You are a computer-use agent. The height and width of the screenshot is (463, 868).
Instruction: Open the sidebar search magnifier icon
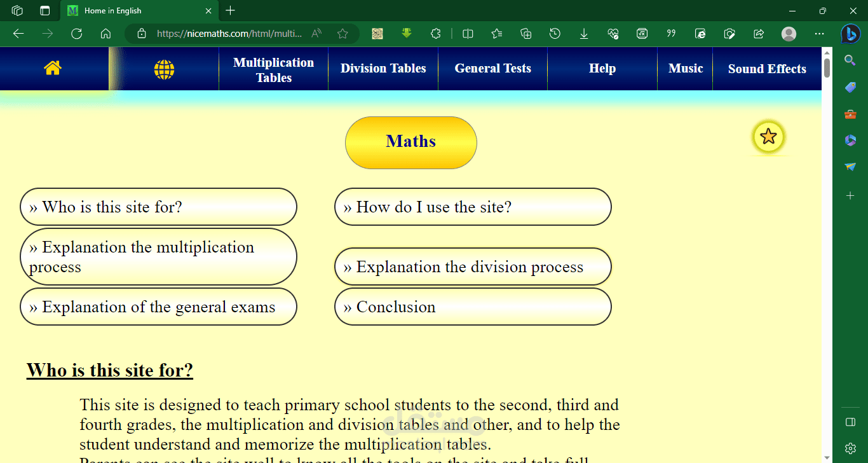pos(850,60)
